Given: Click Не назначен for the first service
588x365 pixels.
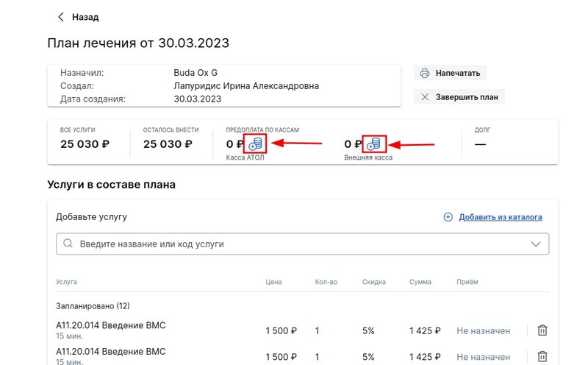Looking at the screenshot, I should (483, 331).
